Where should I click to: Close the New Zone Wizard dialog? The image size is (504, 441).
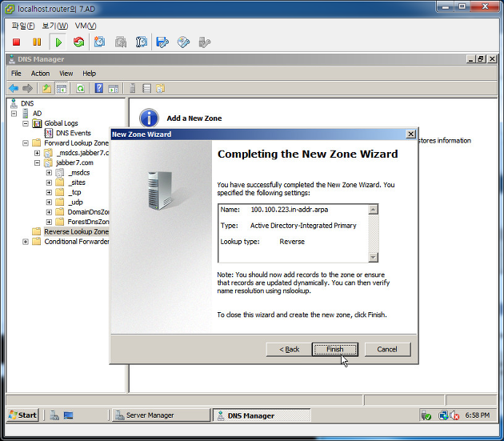(x=410, y=134)
